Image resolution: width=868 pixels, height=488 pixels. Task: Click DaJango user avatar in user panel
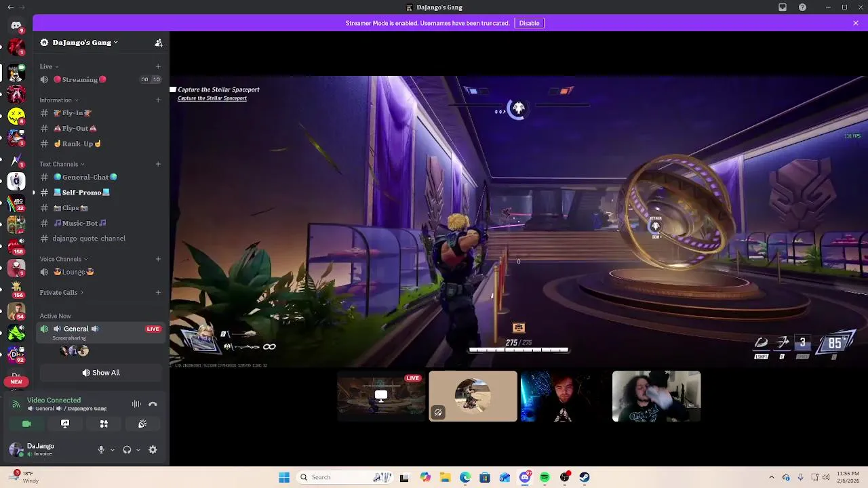pyautogui.click(x=16, y=449)
